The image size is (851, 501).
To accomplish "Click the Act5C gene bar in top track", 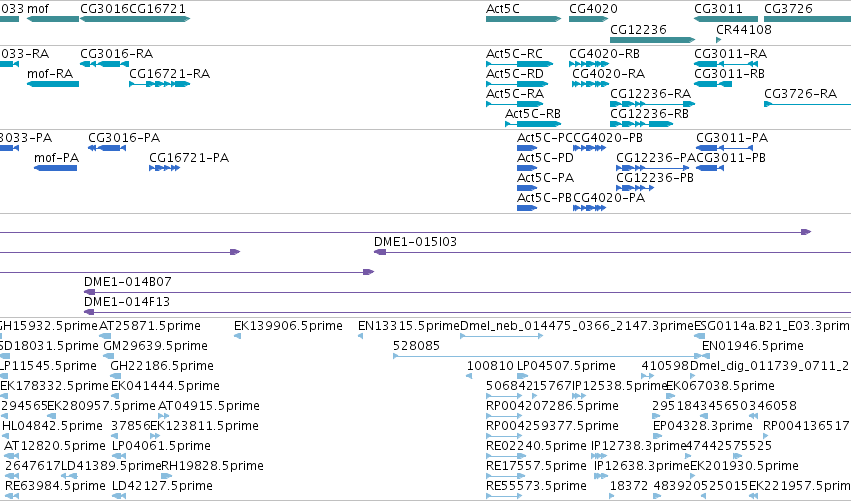I will [523, 19].
